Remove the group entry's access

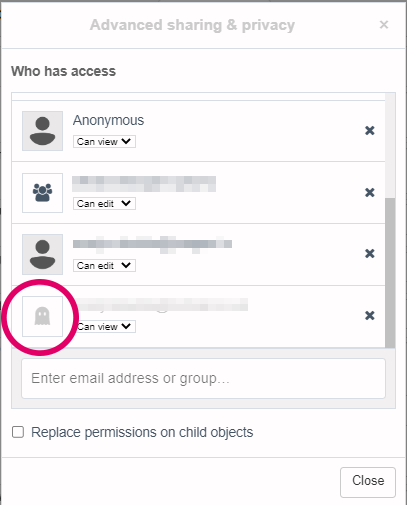click(370, 192)
